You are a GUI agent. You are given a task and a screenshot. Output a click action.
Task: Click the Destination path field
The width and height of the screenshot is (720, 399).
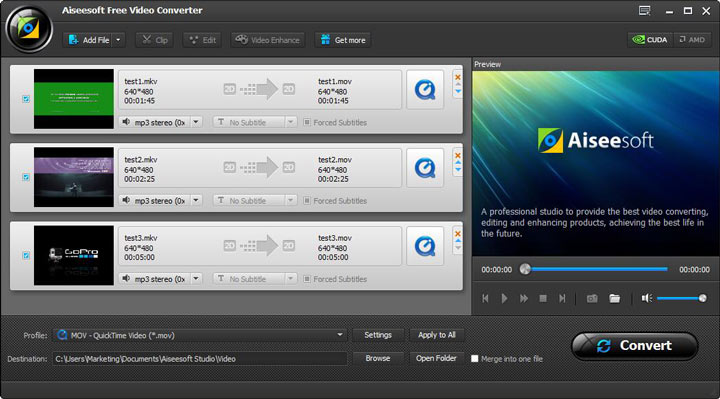click(x=200, y=359)
